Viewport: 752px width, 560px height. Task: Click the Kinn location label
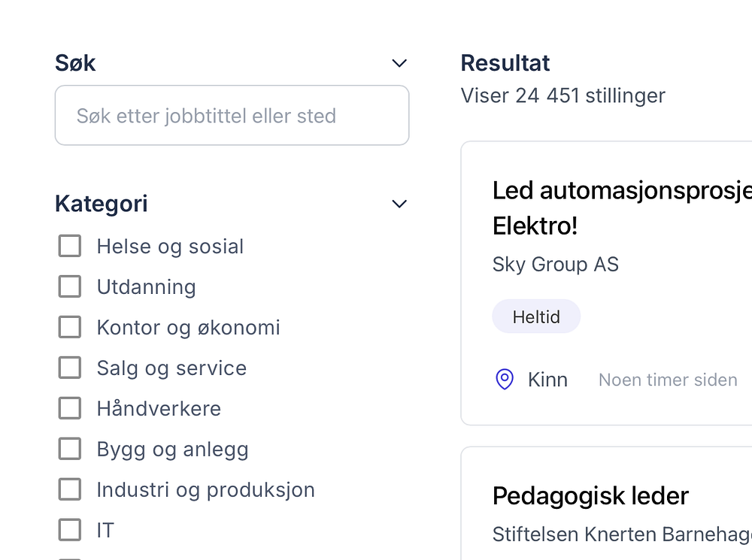(x=547, y=380)
